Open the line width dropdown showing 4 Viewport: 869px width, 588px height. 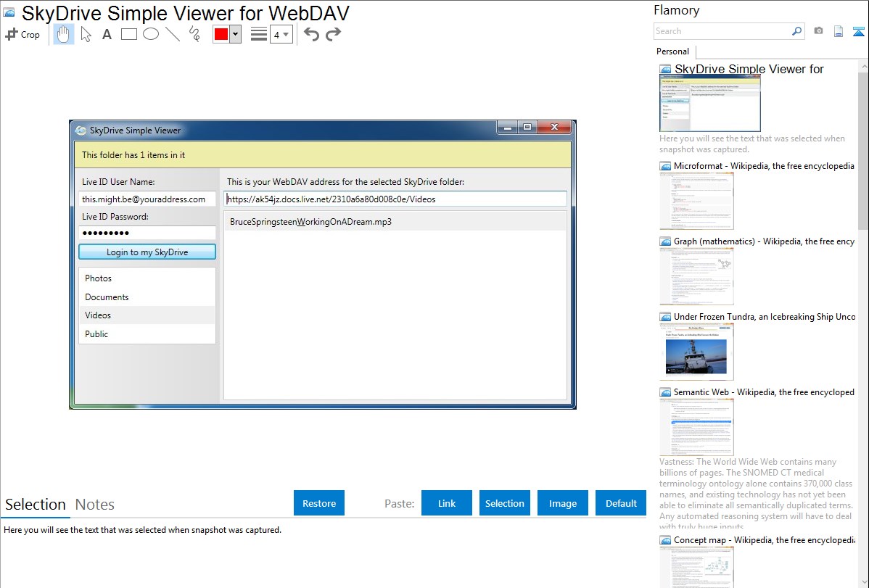tap(281, 34)
